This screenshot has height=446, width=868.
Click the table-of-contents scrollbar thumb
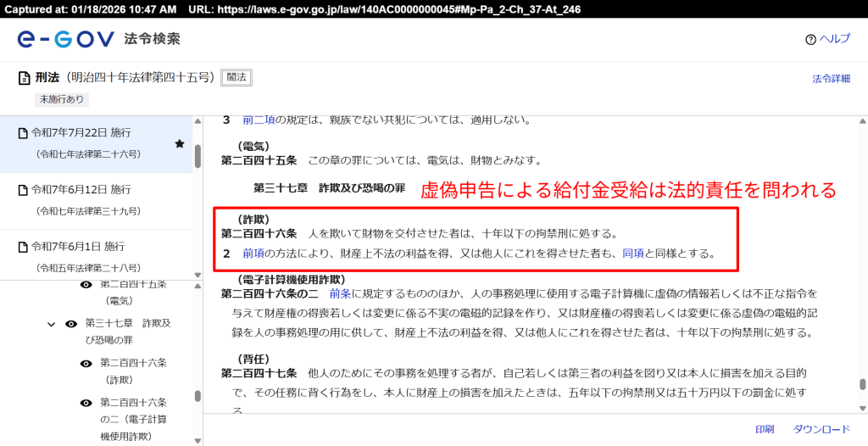pos(198,396)
